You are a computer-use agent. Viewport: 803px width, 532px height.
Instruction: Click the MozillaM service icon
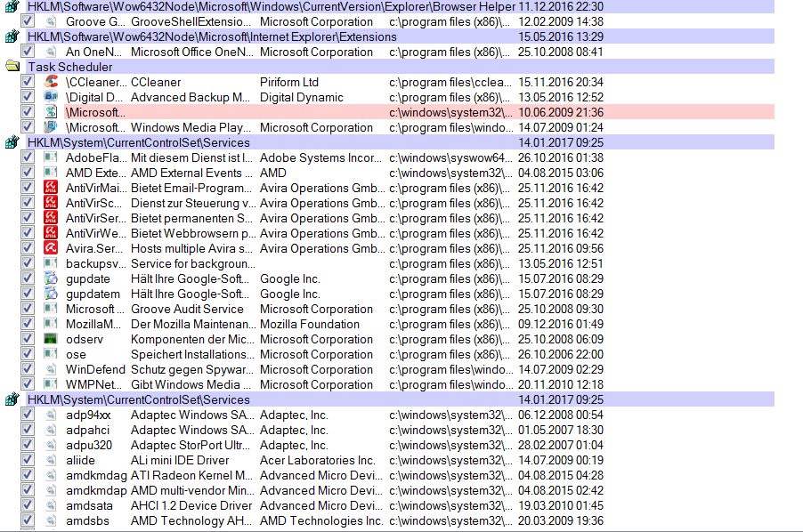[51, 324]
